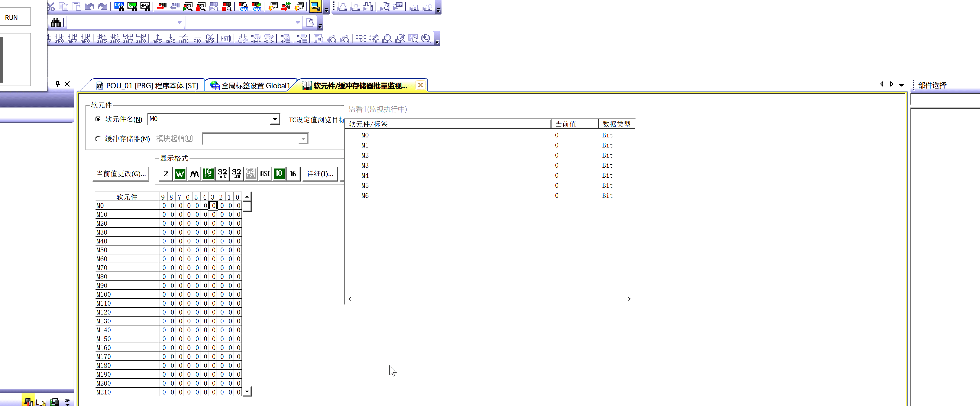Open the M0 device name dropdown
The height and width of the screenshot is (406, 980).
[275, 119]
